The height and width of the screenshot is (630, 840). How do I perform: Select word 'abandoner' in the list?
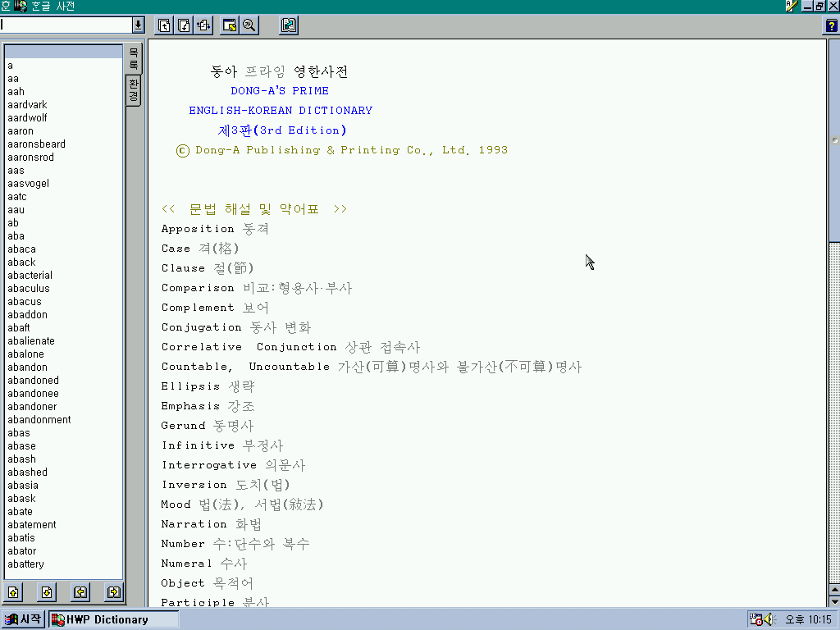pos(32,407)
